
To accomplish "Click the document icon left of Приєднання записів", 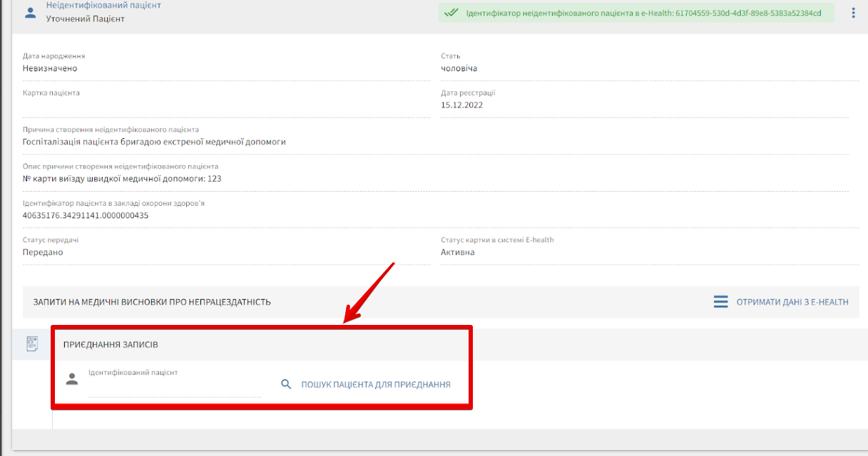I will [32, 344].
